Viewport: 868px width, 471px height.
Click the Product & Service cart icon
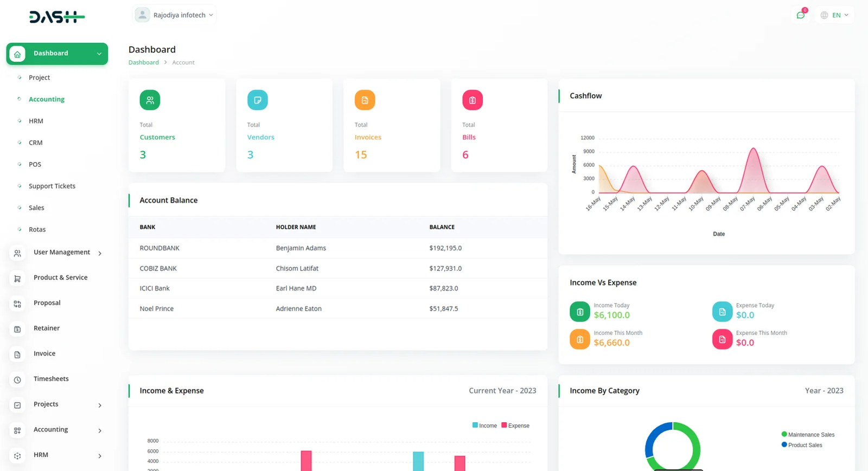pos(17,278)
